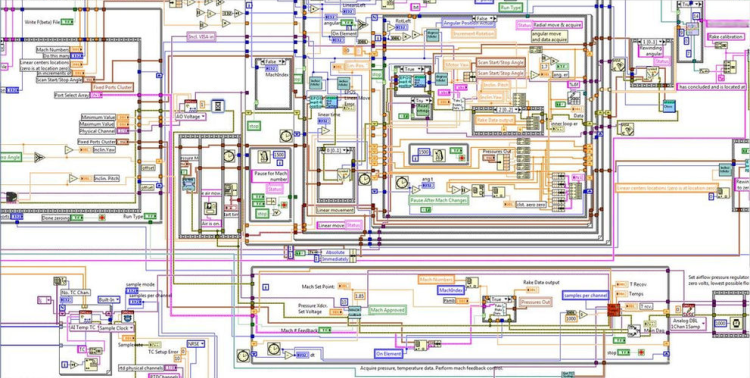Click the Pause for Mach number status string
Screen dimensions: 750x378
tap(270, 176)
